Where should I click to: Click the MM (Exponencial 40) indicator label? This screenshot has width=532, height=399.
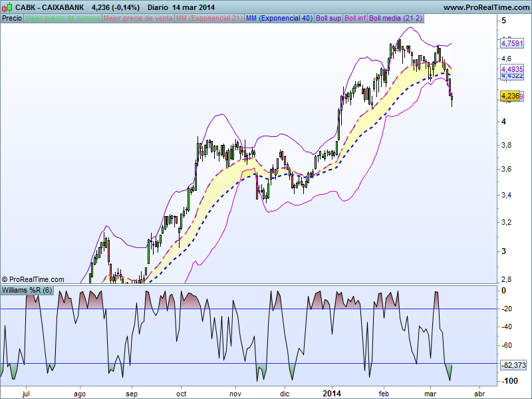tap(279, 18)
